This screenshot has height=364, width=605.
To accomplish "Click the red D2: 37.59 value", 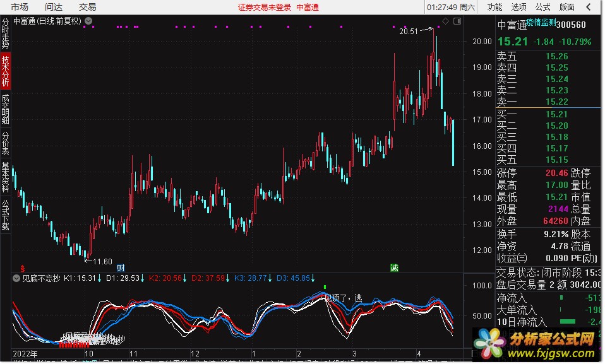I will click(210, 278).
